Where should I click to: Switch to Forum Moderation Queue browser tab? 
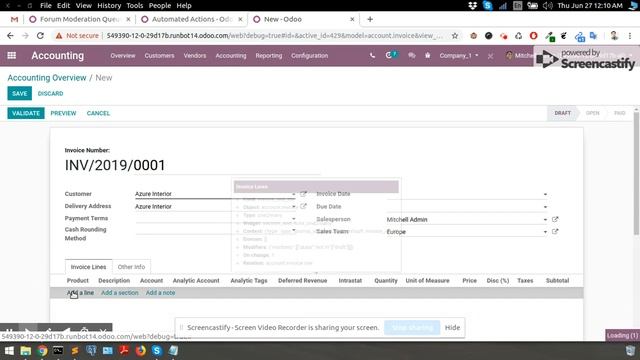[x=80, y=19]
